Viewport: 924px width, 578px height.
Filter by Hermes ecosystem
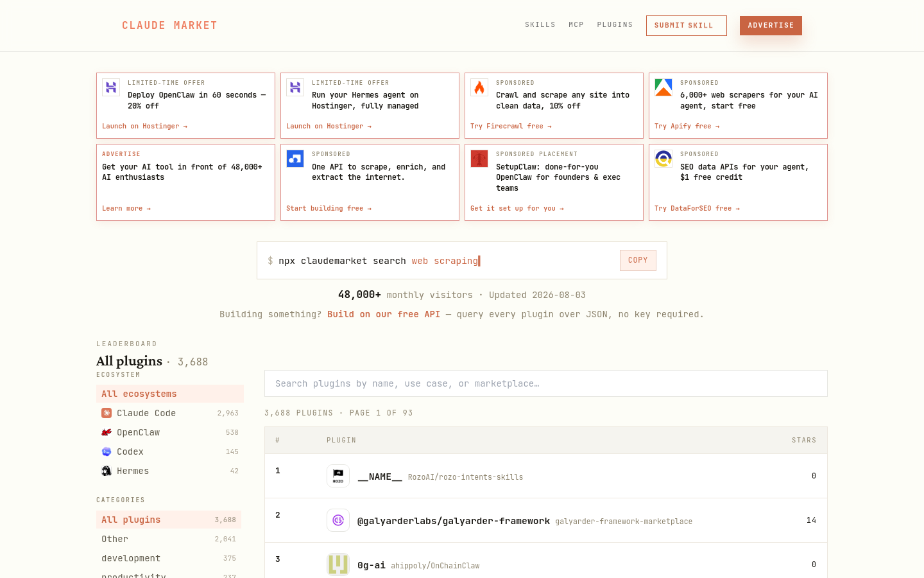[170, 471]
